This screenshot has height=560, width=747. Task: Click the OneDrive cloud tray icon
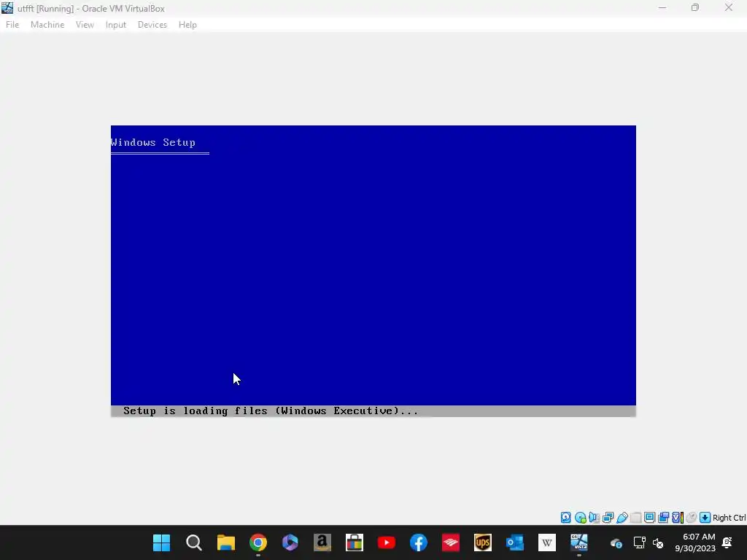616,542
